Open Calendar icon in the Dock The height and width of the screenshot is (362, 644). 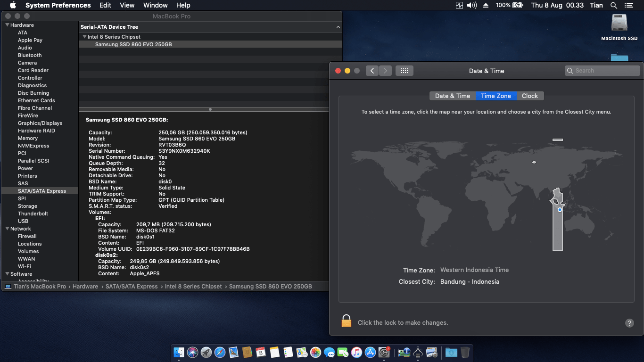tap(261, 352)
